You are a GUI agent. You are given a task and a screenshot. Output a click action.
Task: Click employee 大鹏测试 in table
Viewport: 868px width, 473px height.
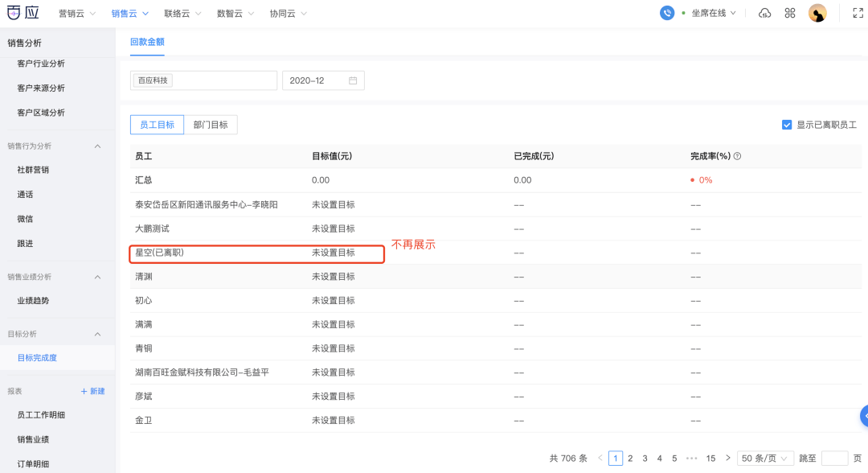[152, 228]
